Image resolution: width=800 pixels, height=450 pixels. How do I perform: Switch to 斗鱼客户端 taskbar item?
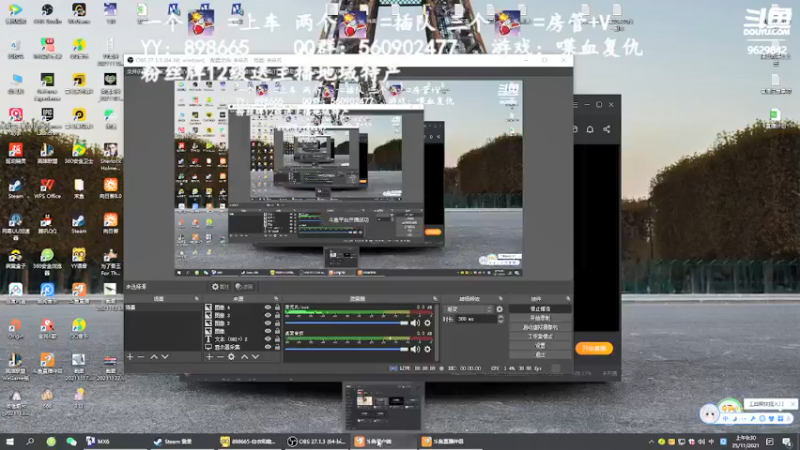pyautogui.click(x=384, y=441)
